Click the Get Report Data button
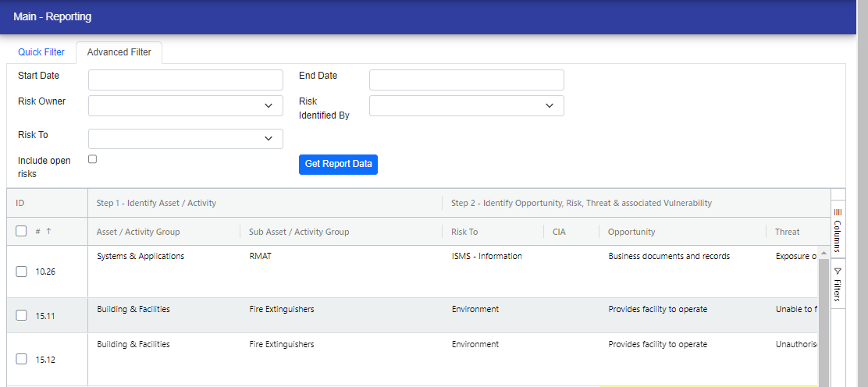This screenshot has width=868, height=387. (338, 165)
